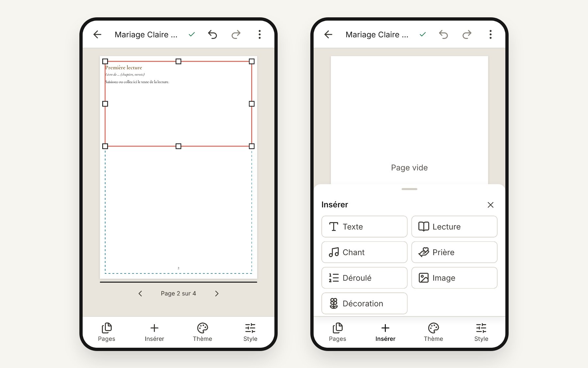Click the "Première lecture" heading
The width and height of the screenshot is (588, 368).
124,68
